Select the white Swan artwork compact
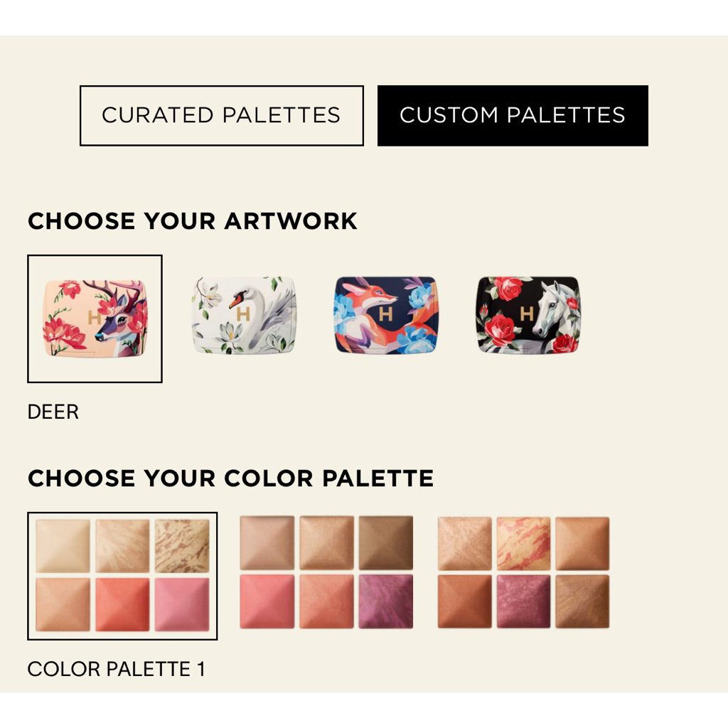The width and height of the screenshot is (728, 728). [x=243, y=315]
